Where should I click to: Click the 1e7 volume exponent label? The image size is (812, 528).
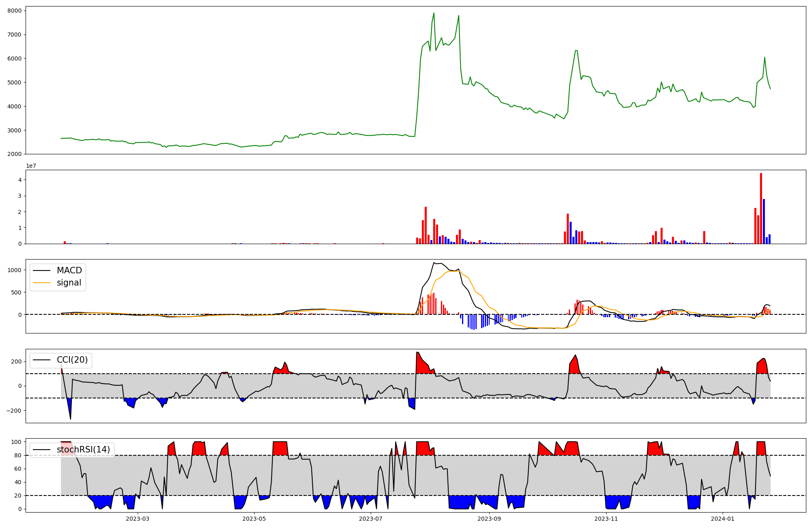pyautogui.click(x=31, y=166)
